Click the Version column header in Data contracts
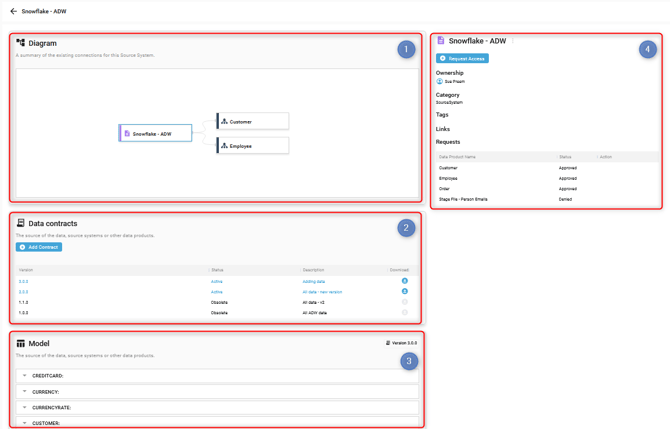The height and width of the screenshot is (429, 670). (26, 270)
